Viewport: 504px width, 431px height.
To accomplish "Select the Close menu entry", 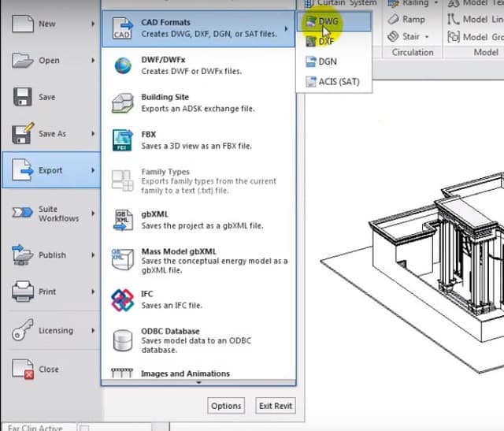I will coord(50,369).
